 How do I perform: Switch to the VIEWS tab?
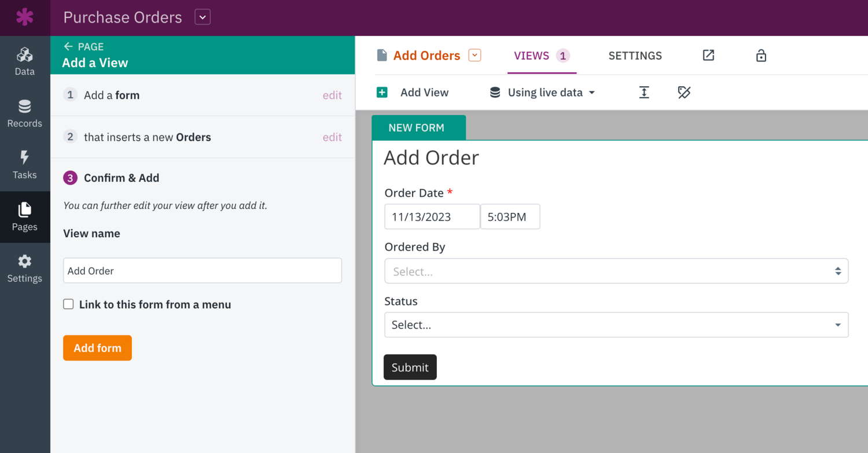[534, 56]
